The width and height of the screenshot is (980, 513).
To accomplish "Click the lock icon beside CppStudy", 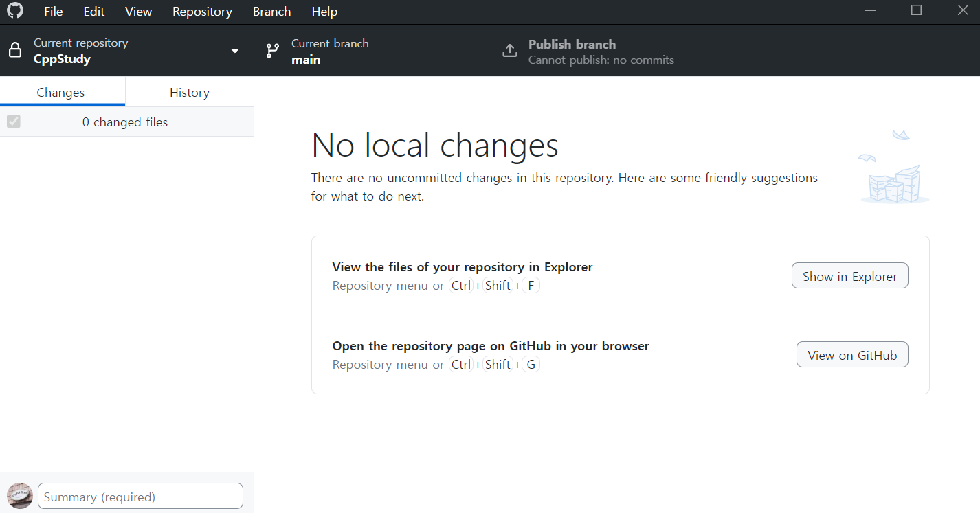I will pyautogui.click(x=15, y=51).
